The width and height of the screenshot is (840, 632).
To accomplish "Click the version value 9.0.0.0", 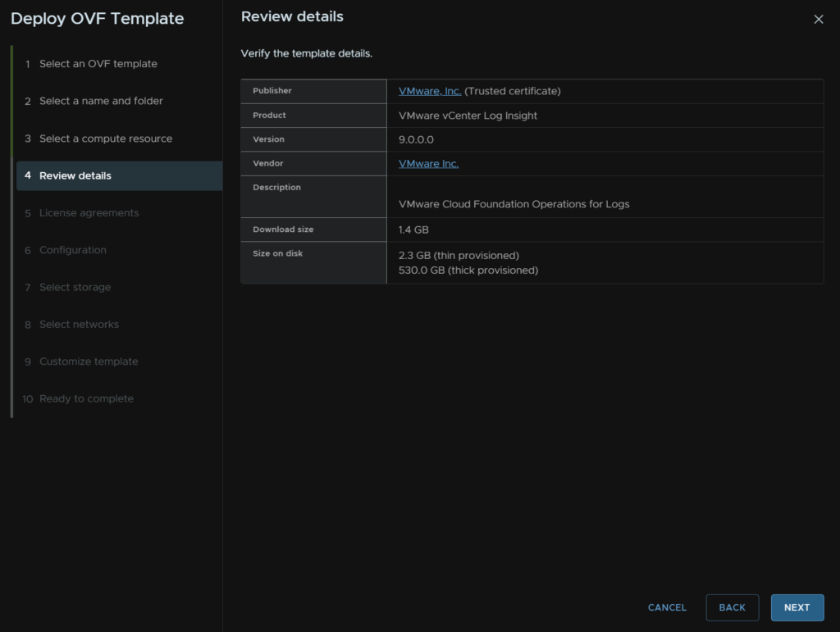I will click(416, 139).
